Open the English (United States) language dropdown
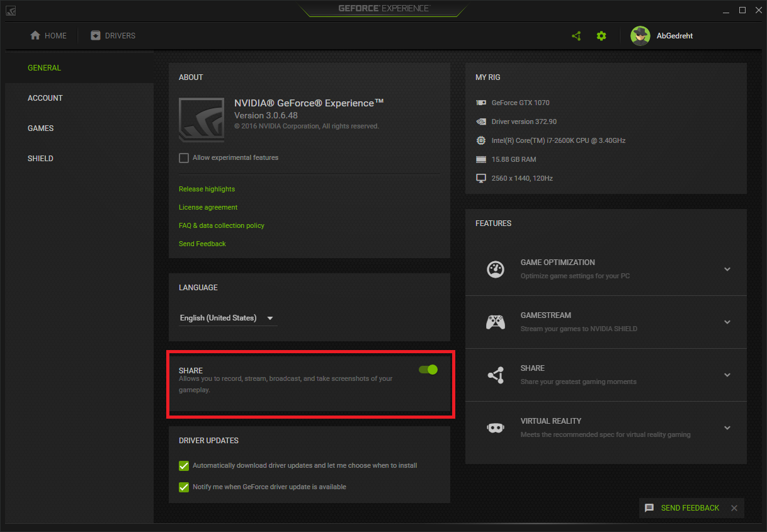Image resolution: width=767 pixels, height=532 pixels. [x=228, y=318]
